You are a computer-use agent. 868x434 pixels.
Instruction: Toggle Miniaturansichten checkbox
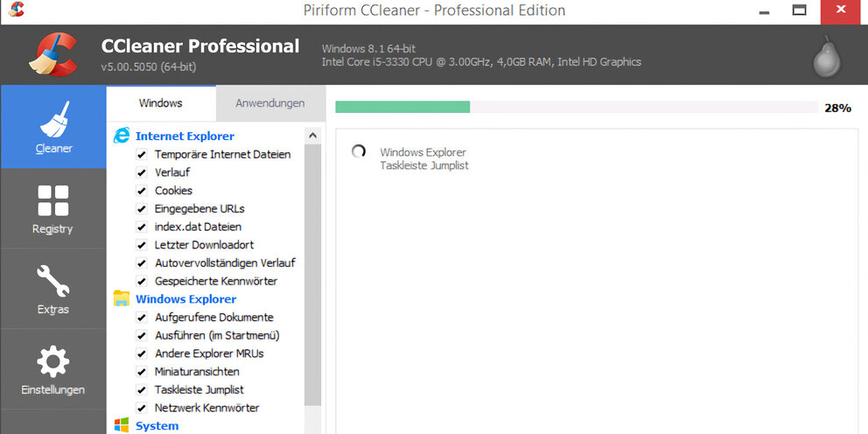pyautogui.click(x=142, y=372)
